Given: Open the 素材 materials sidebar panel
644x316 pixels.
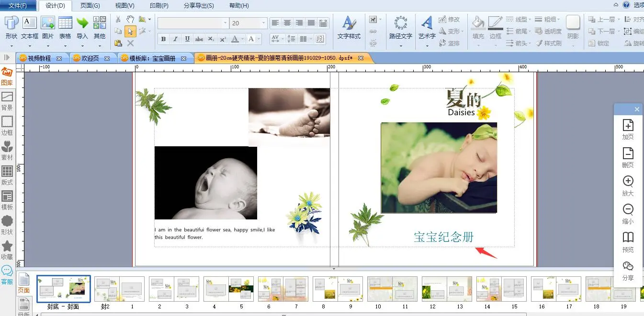Looking at the screenshot, I should click(7, 150).
